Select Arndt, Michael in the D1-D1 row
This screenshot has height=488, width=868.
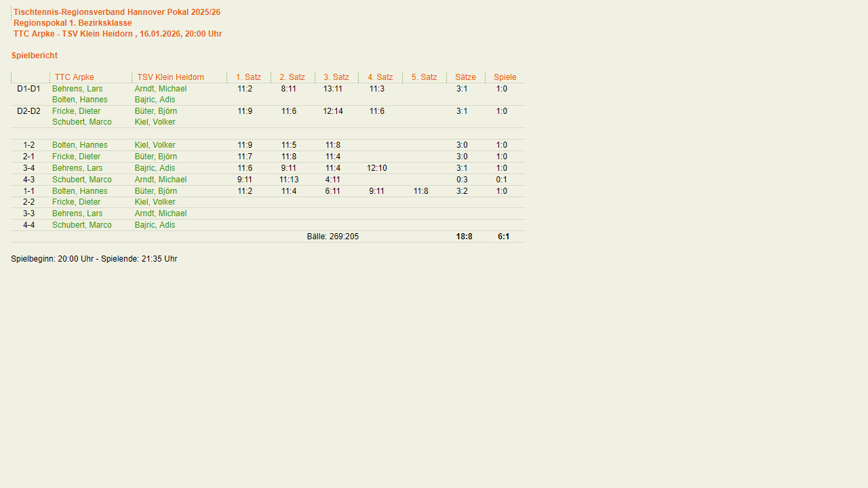tap(160, 89)
